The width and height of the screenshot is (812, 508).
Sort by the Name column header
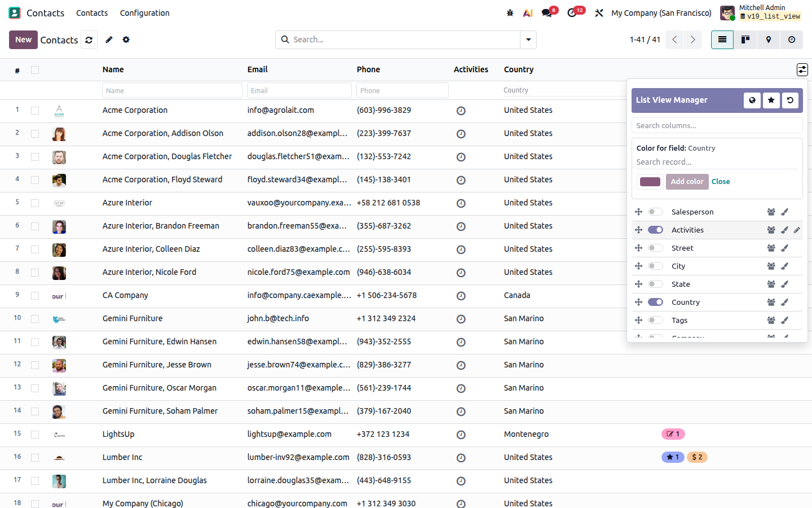pyautogui.click(x=113, y=69)
